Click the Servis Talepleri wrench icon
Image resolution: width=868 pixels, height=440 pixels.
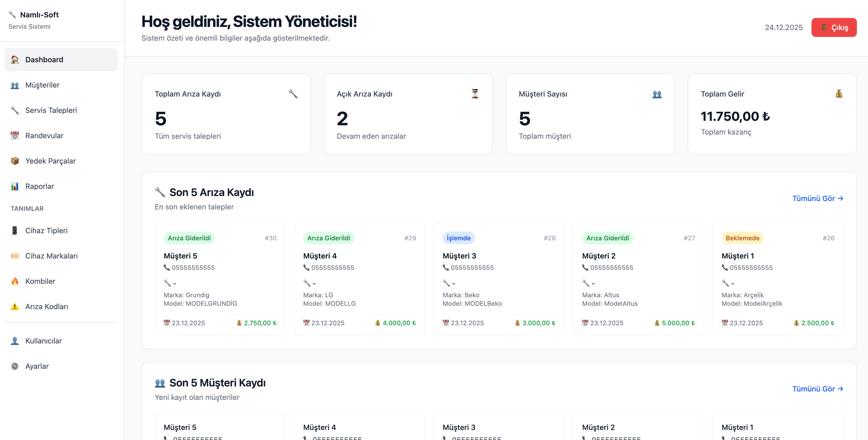[15, 111]
